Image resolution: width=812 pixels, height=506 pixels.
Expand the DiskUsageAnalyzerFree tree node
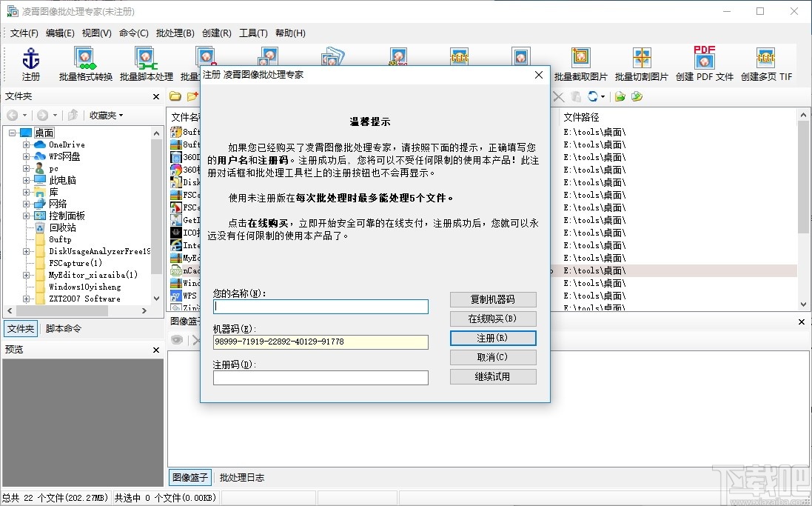(x=26, y=251)
